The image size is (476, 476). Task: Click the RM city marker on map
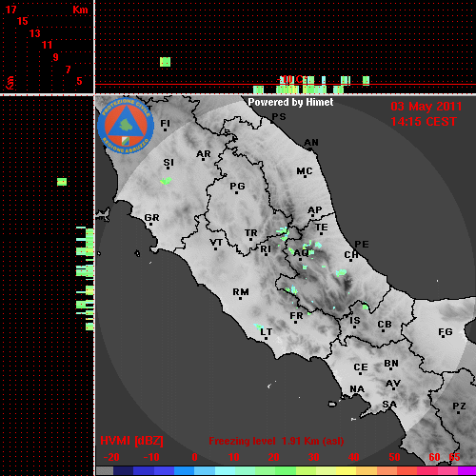tap(241, 298)
